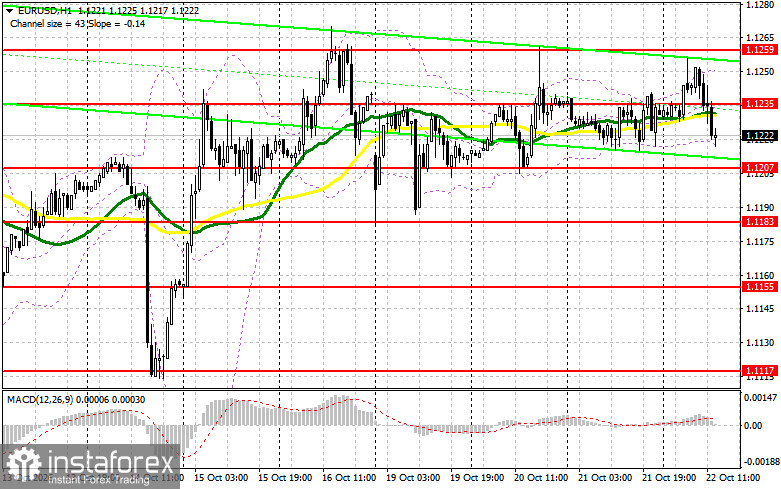Click the 'Slope = -0.14' text

tap(118, 23)
